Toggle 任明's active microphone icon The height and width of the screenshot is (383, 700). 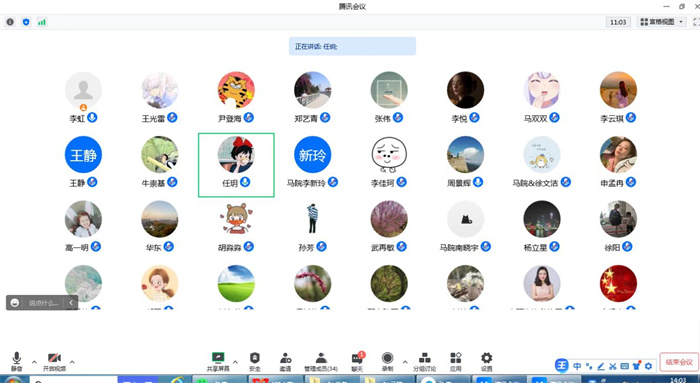pos(245,182)
